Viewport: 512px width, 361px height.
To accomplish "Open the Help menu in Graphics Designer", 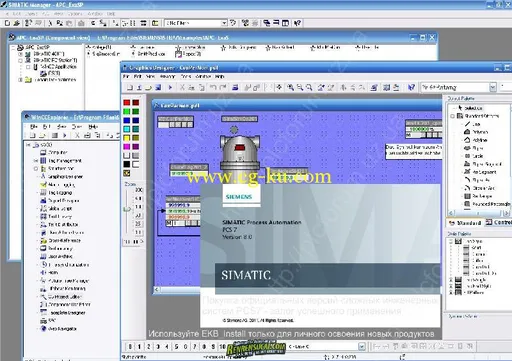I will click(219, 76).
